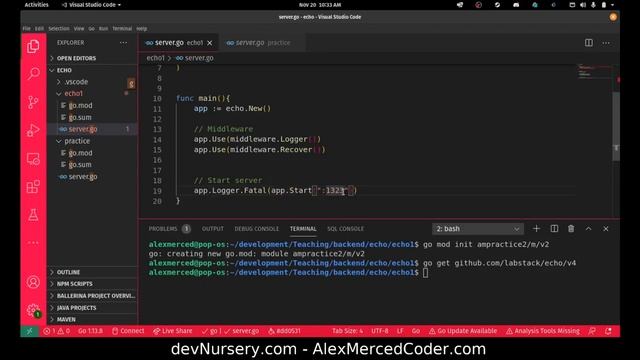
Task: Click Explorer panel more actions ellipsis
Action: point(123,42)
